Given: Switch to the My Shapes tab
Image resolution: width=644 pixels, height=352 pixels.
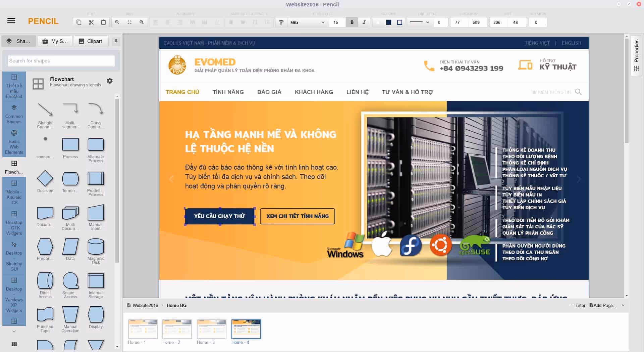Looking at the screenshot, I should point(55,41).
